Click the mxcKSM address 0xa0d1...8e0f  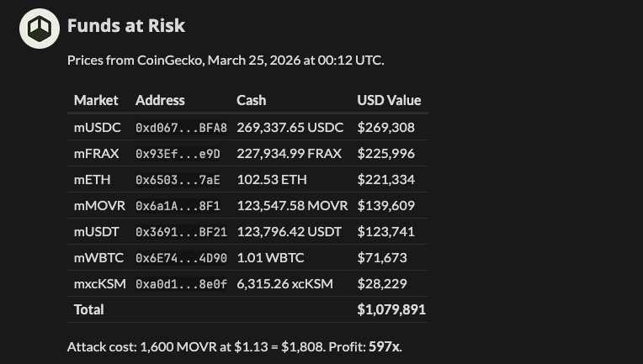click(x=181, y=284)
